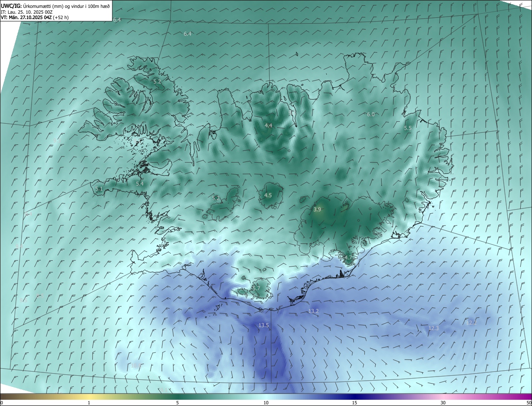Click the colour scale tick labelled 10
This screenshot has width=532, height=406.
pyautogui.click(x=266, y=403)
